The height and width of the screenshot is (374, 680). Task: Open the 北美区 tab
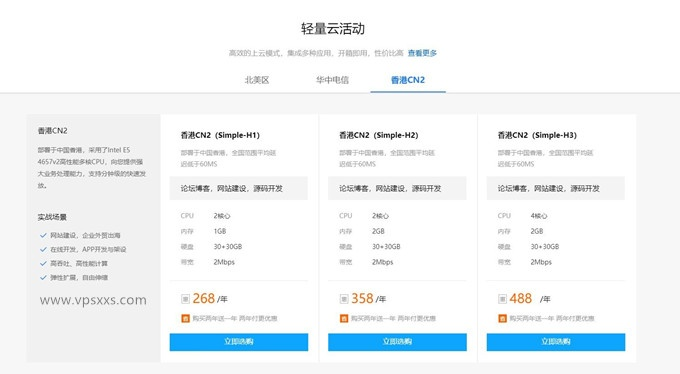point(257,80)
